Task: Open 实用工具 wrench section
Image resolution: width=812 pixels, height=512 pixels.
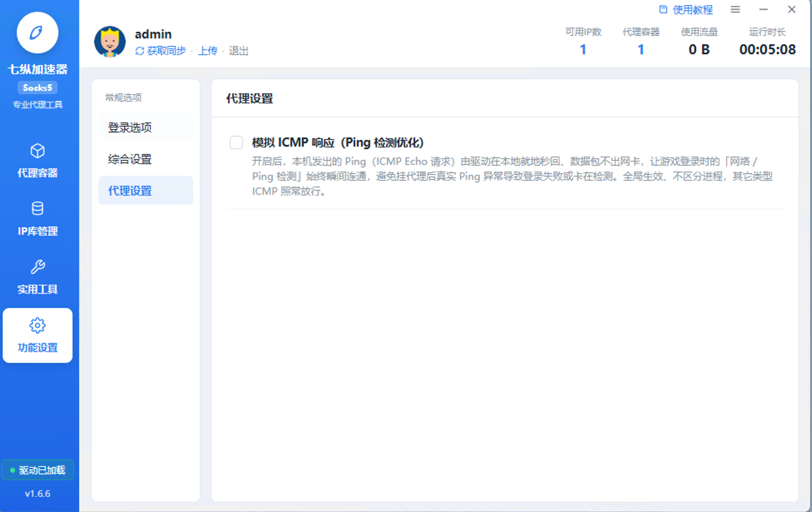Action: click(37, 277)
